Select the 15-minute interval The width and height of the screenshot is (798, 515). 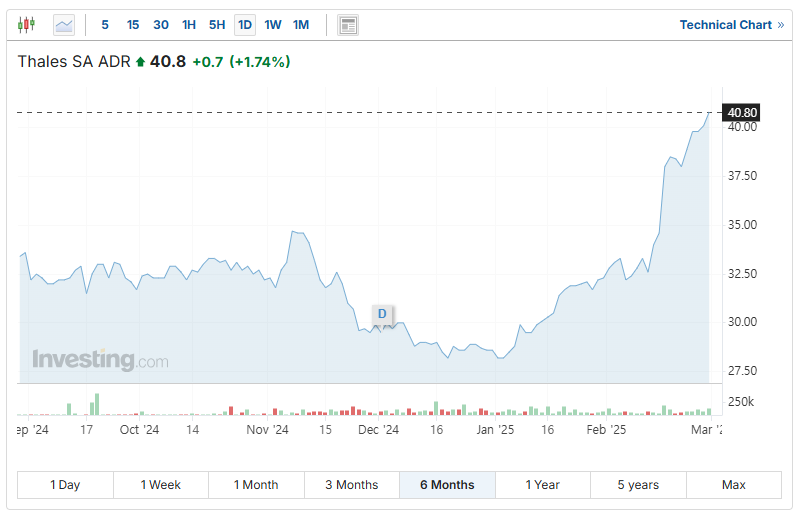pyautogui.click(x=133, y=24)
